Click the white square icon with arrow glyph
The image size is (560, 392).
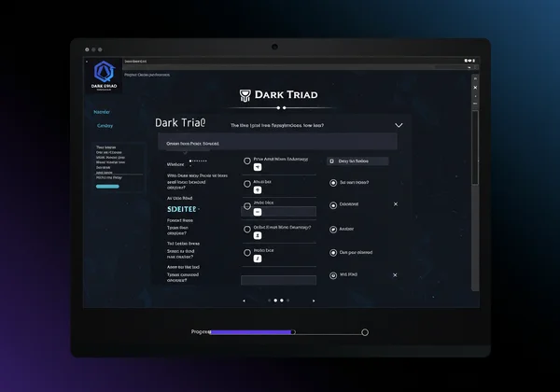[258, 167]
